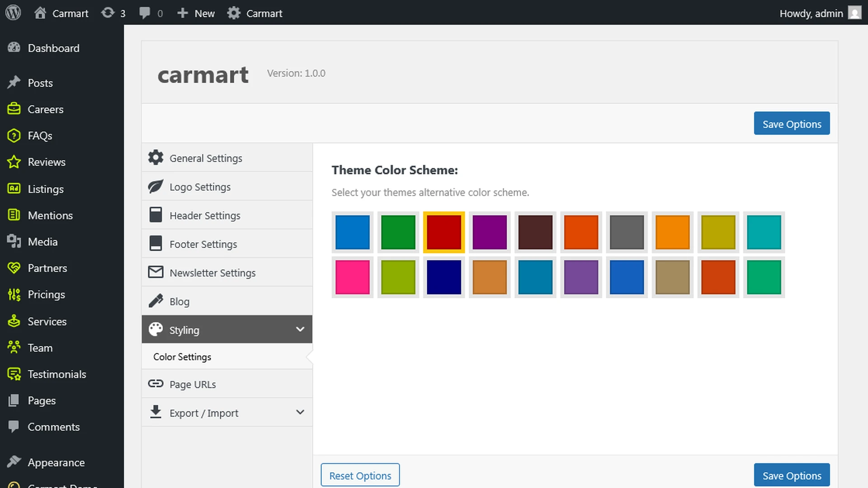This screenshot has height=488, width=868.
Task: Click the Dashboard gauge icon
Action: 14,47
